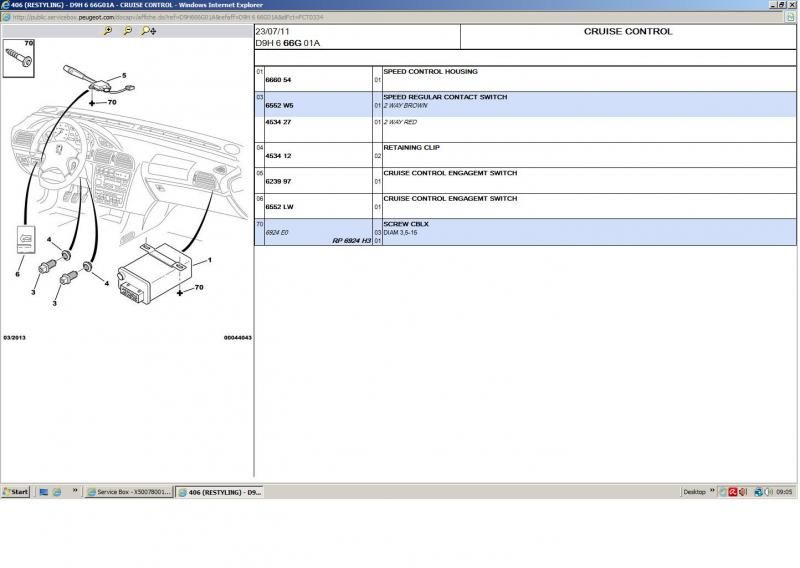Click the document date 23/07/11
The image size is (800, 568).
(272, 32)
